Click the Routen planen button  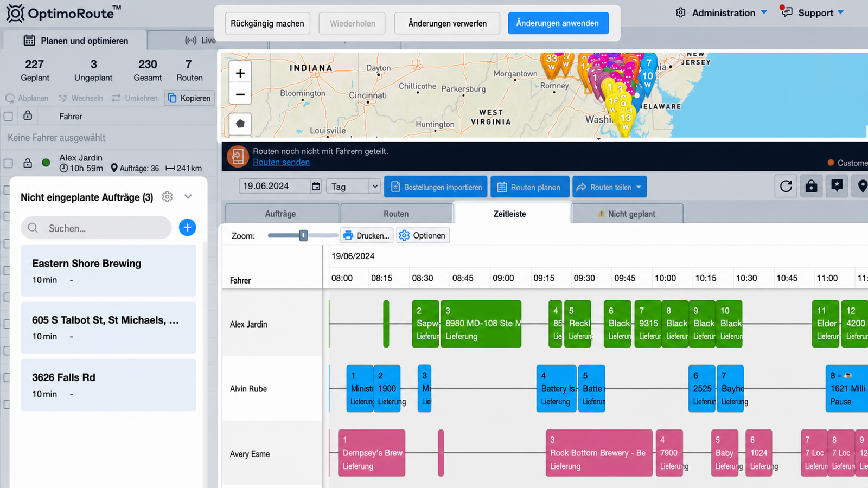[x=529, y=187]
